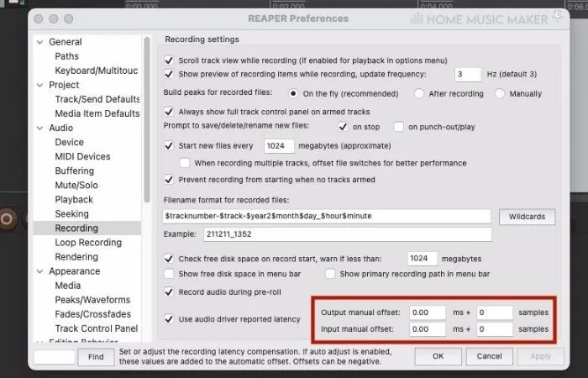Screen dimensions: 588x378
Task: Toggle Prevent recording when no tracks armed
Action: [169, 180]
